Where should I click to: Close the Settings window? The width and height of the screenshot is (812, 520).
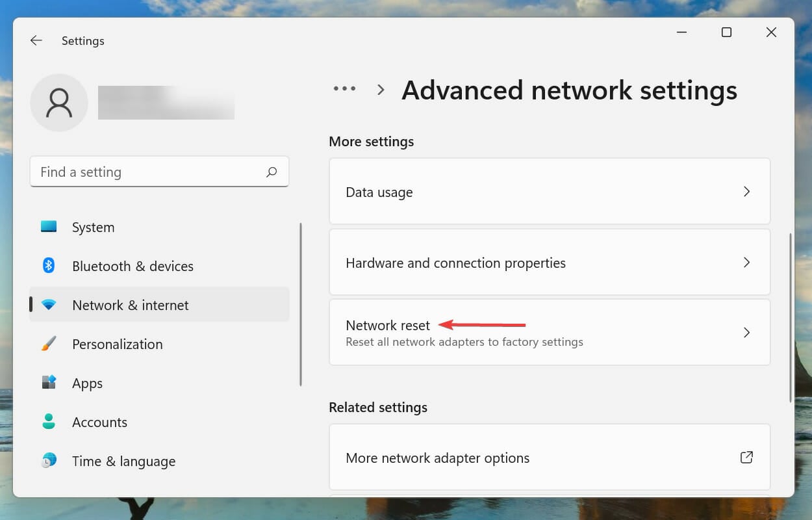(x=771, y=32)
